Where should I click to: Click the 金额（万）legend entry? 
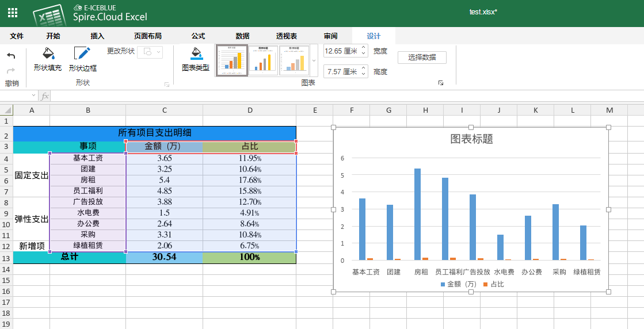coord(458,284)
